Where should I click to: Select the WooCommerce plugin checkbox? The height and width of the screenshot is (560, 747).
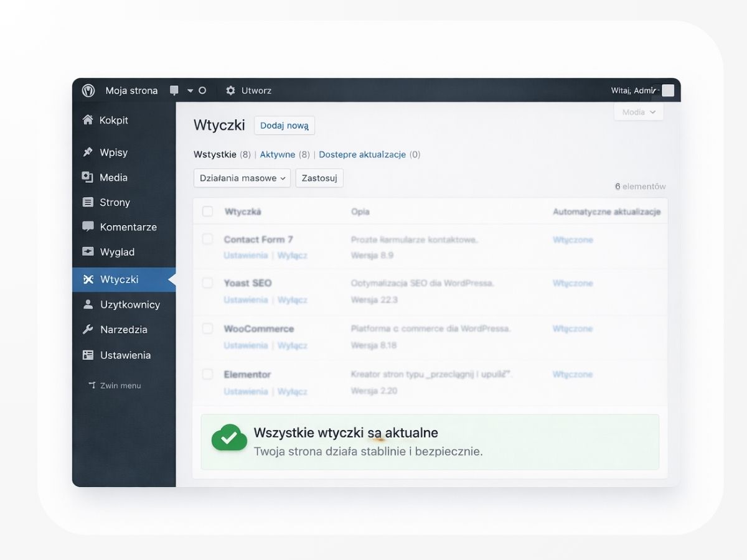[x=207, y=329]
